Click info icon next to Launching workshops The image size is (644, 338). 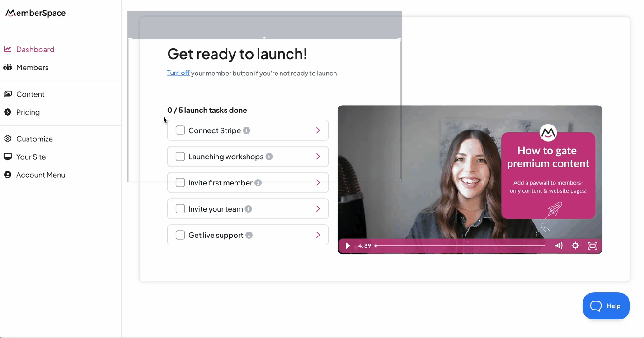point(269,157)
